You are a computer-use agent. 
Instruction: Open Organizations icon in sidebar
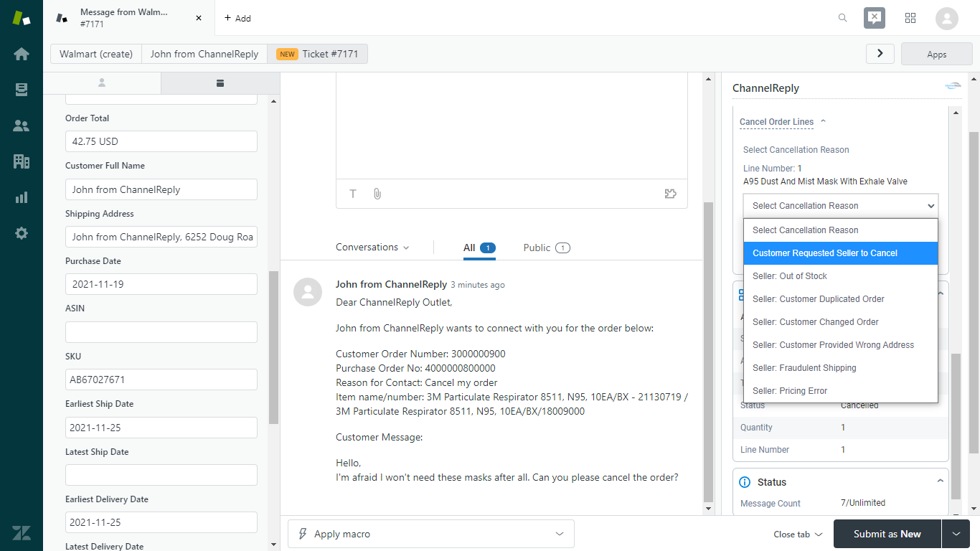click(x=22, y=161)
